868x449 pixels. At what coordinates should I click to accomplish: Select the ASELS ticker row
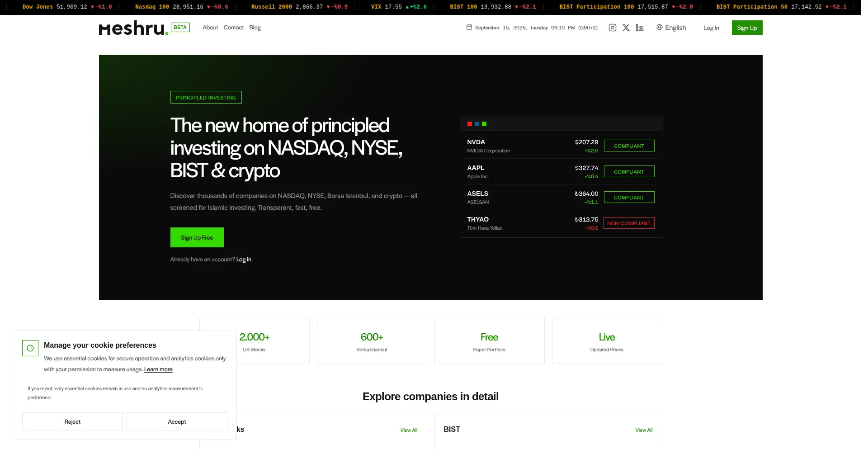coord(561,197)
